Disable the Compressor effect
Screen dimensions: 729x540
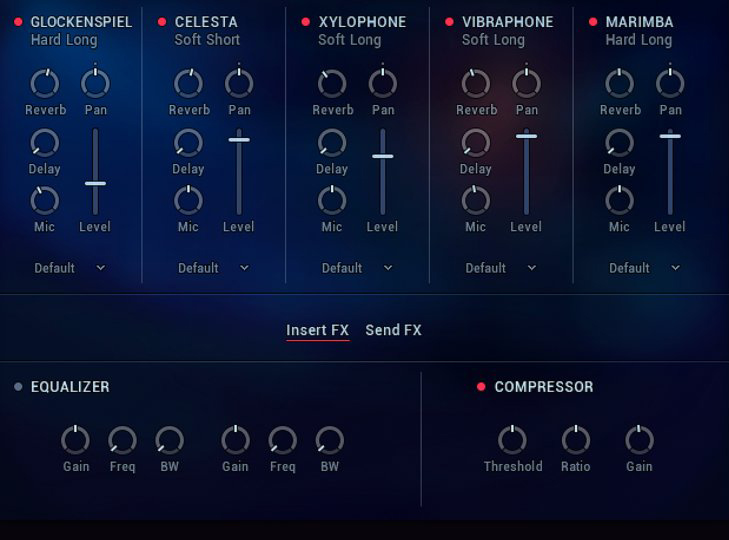pyautogui.click(x=481, y=387)
